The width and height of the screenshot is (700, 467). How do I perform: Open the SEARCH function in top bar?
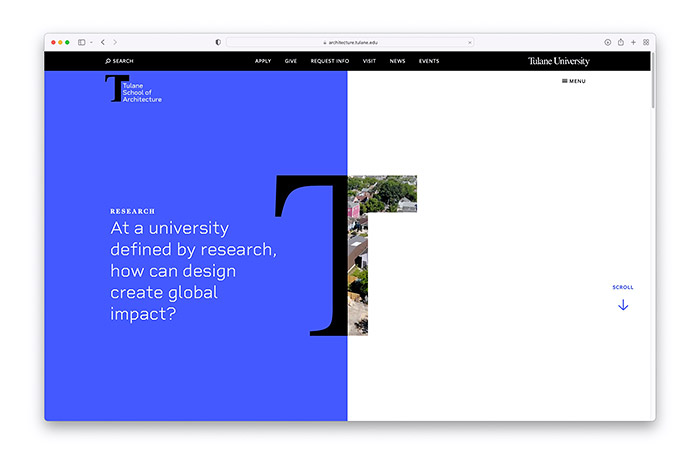(119, 61)
